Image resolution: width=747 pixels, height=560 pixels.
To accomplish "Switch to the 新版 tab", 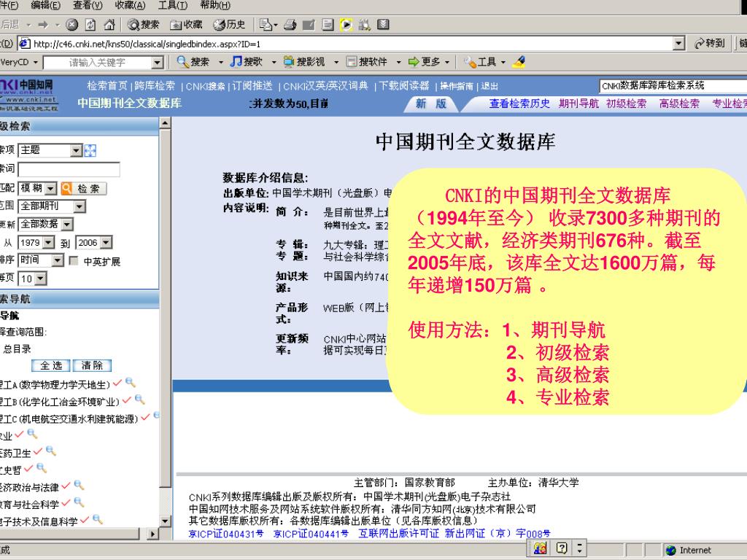I will point(431,104).
